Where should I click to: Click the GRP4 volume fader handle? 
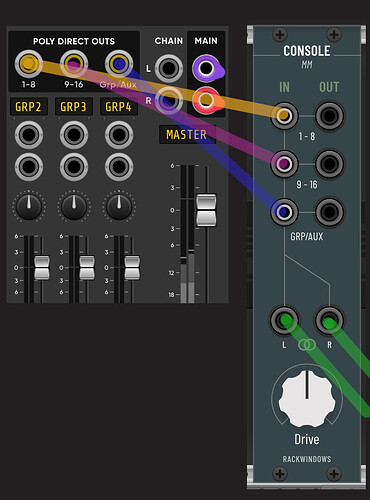(132, 268)
